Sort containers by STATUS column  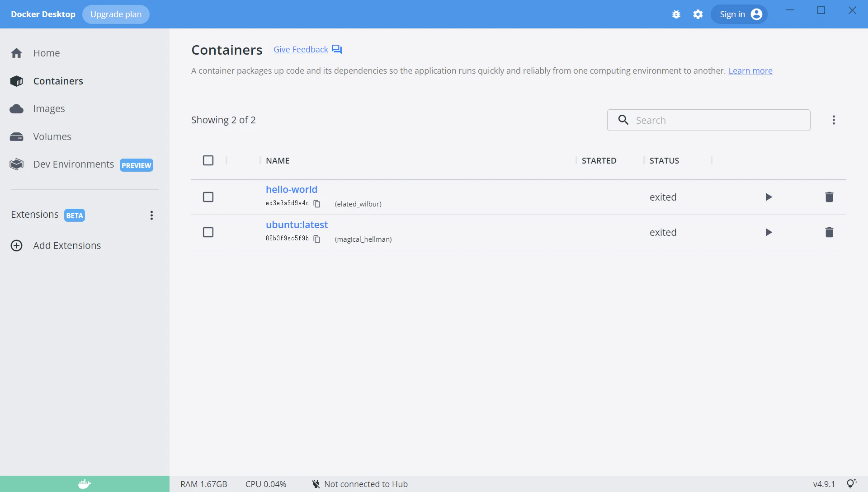click(x=664, y=160)
